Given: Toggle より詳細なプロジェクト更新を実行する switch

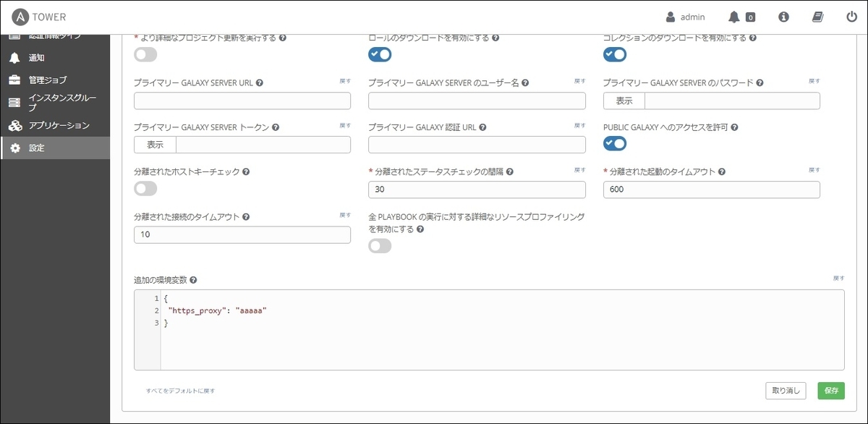Looking at the screenshot, I should click(x=145, y=54).
